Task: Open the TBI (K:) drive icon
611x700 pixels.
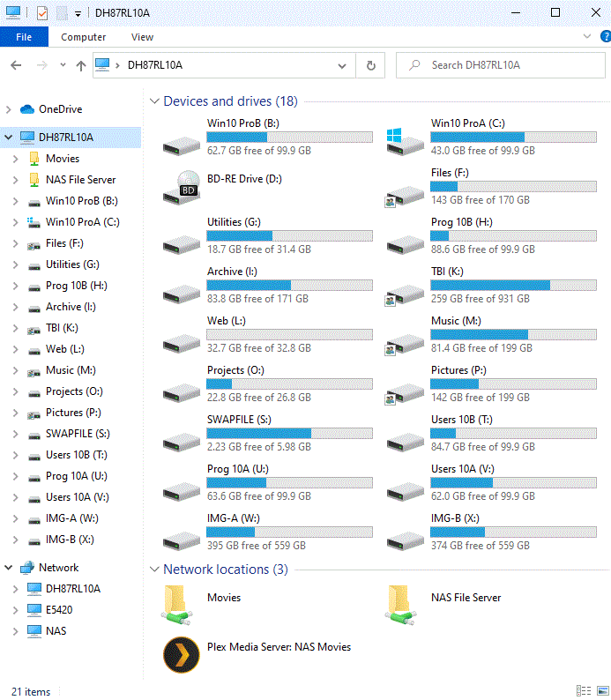Action: tap(405, 295)
